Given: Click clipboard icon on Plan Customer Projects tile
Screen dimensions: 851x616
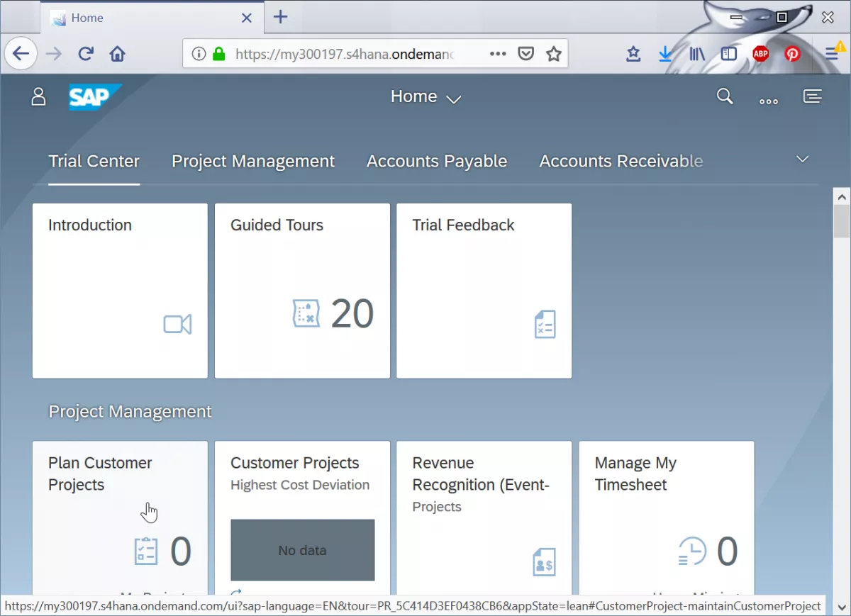Looking at the screenshot, I should (146, 551).
